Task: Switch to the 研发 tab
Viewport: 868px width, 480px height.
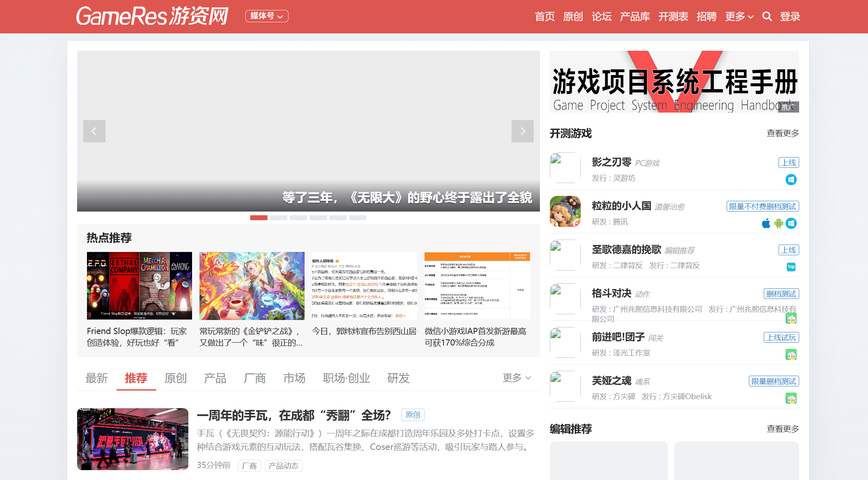Action: point(398,378)
